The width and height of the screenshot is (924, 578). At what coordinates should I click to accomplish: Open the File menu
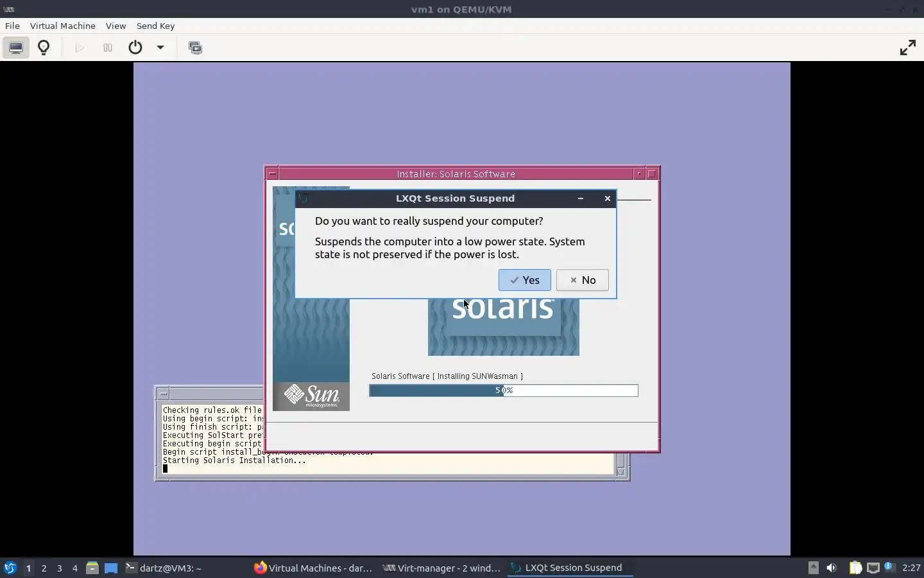[x=12, y=26]
